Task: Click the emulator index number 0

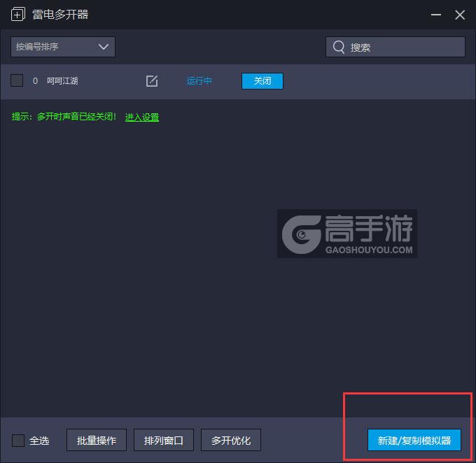Action: click(35, 81)
